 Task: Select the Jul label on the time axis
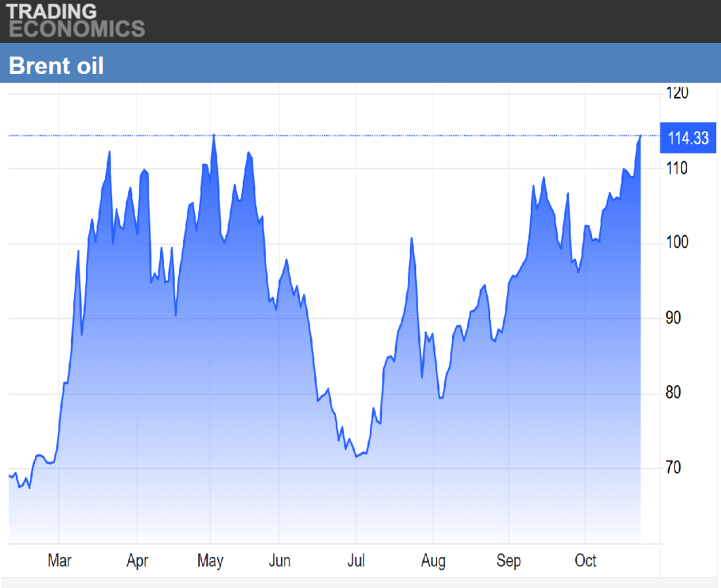(356, 561)
